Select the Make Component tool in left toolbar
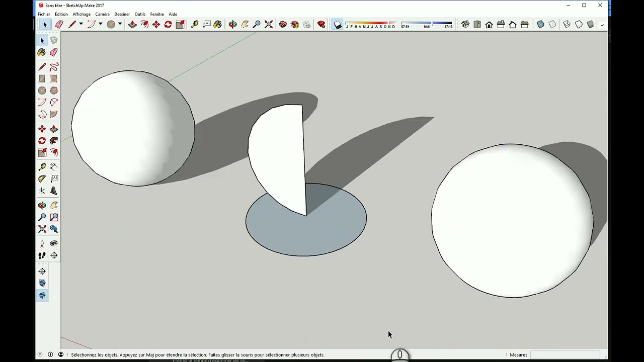This screenshot has height=362, width=644. pyautogui.click(x=54, y=40)
